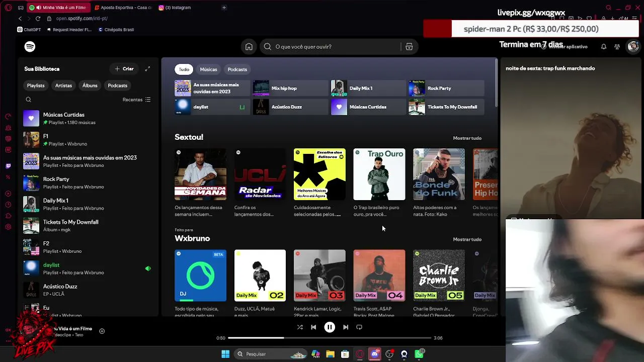Filter library by Podcasts
The image size is (644, 362).
click(118, 85)
